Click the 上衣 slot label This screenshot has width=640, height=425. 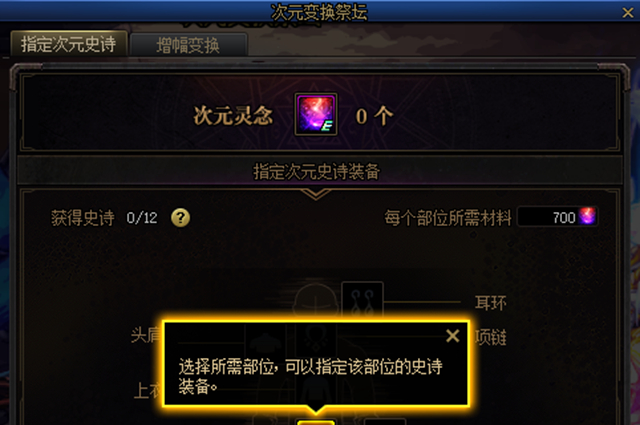148,391
